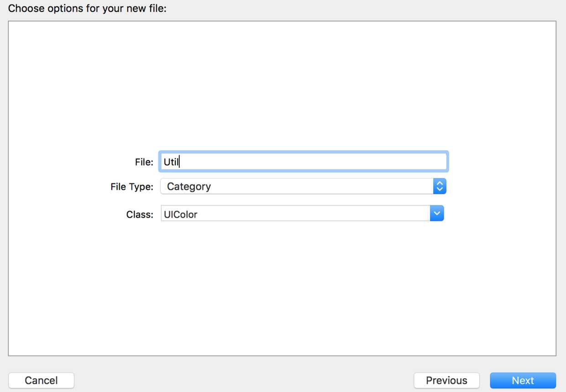Click gray footer space between Cancel and Previous
This screenshot has height=392, width=566.
[x=244, y=381]
